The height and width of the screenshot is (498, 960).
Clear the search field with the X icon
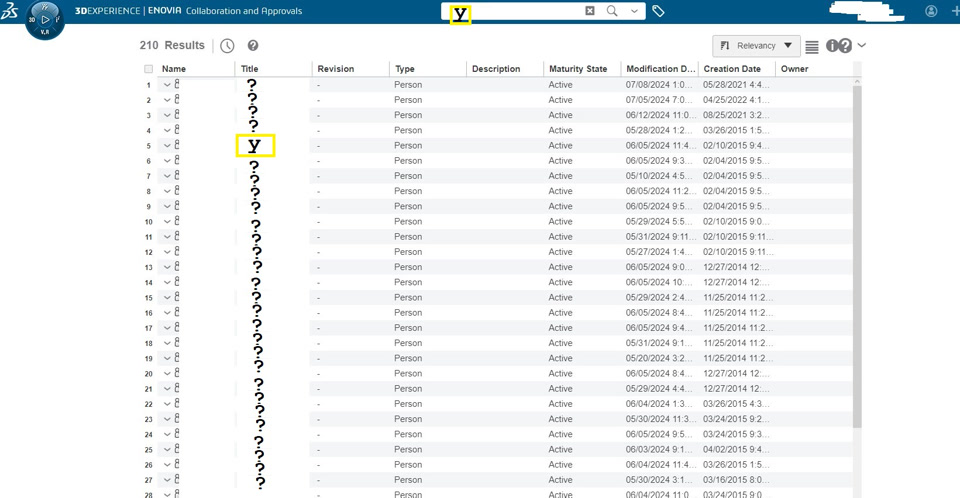[590, 10]
